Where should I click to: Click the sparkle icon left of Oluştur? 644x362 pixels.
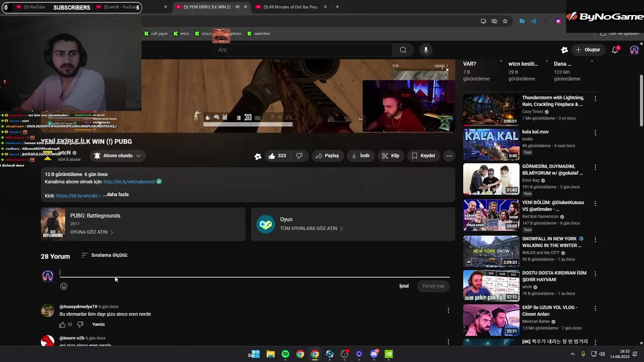click(x=565, y=50)
